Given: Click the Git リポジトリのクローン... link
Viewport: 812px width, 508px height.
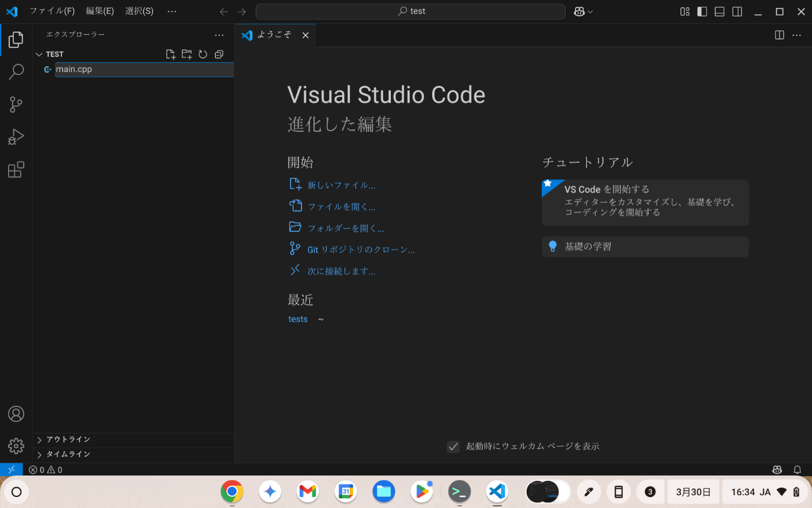Looking at the screenshot, I should 361,250.
